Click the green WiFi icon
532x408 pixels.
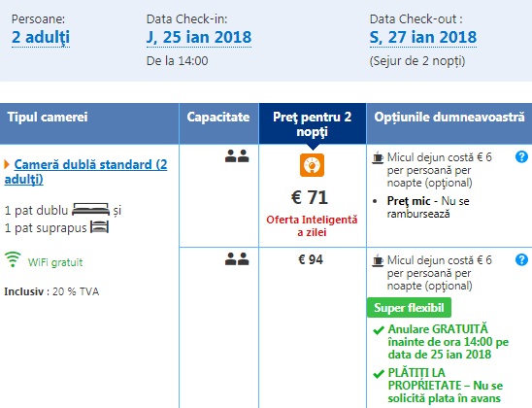(13, 259)
